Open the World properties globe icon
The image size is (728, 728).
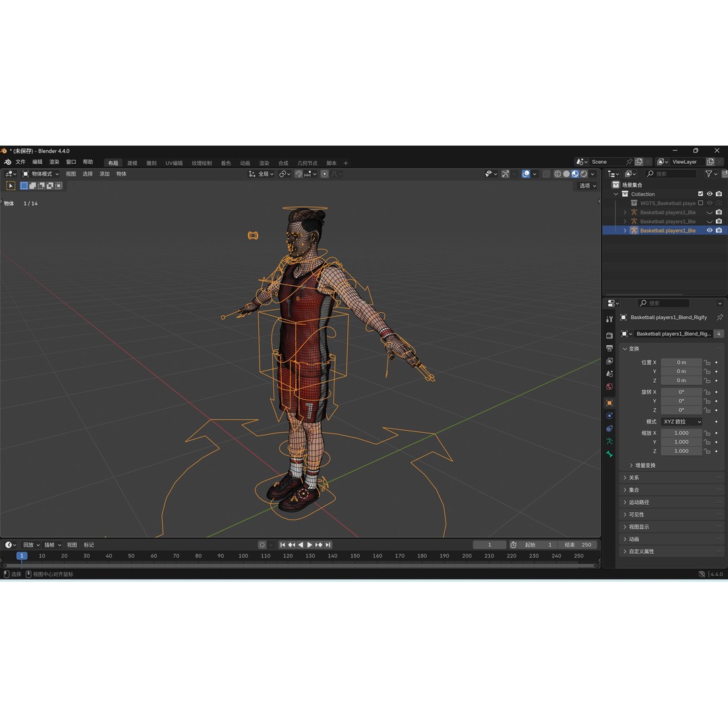coord(609,386)
